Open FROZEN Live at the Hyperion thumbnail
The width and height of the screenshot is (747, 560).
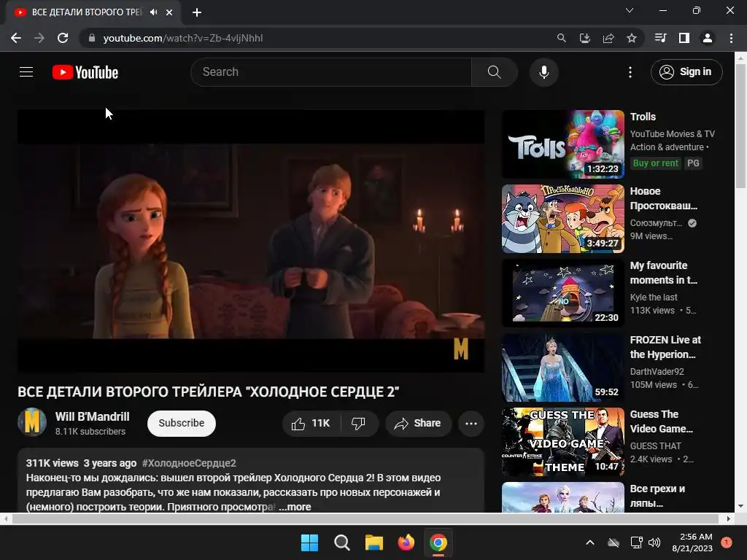[x=563, y=367]
